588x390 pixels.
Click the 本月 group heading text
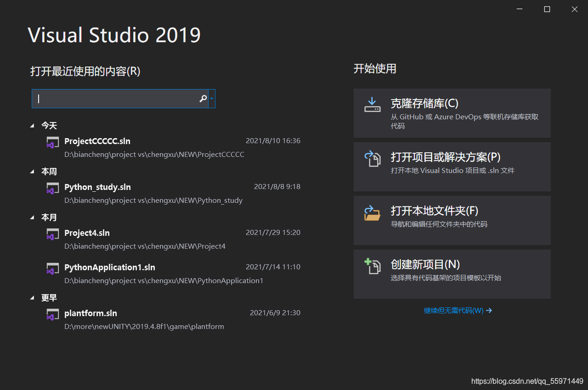point(49,217)
